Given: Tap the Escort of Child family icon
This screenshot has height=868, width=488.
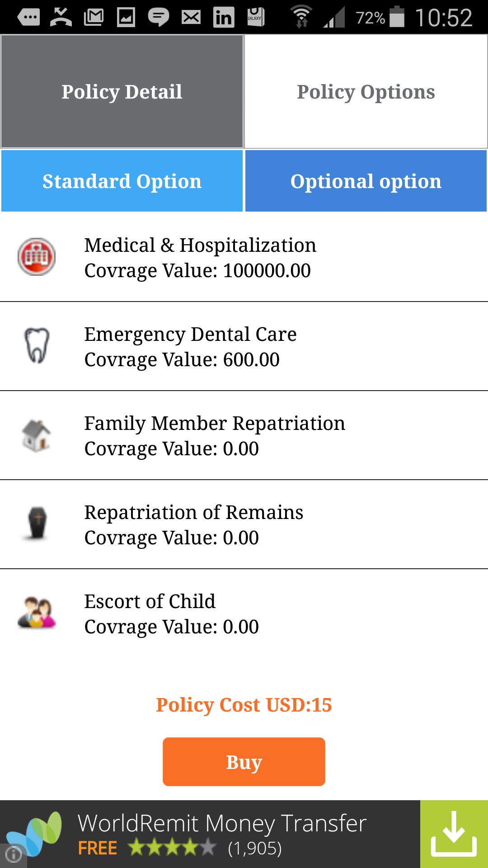Looking at the screenshot, I should pyautogui.click(x=37, y=613).
